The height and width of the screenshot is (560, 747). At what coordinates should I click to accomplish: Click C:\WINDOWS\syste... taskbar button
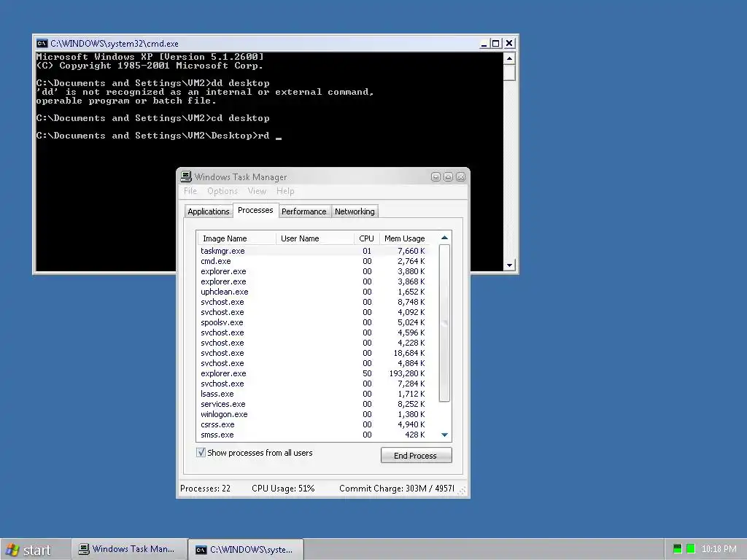tap(246, 550)
